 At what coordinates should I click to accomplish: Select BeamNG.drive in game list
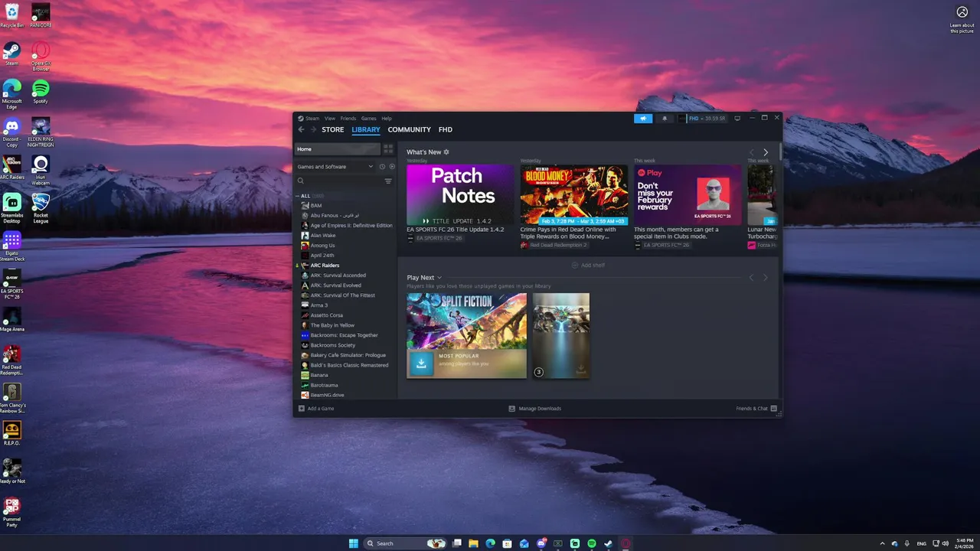pos(327,395)
